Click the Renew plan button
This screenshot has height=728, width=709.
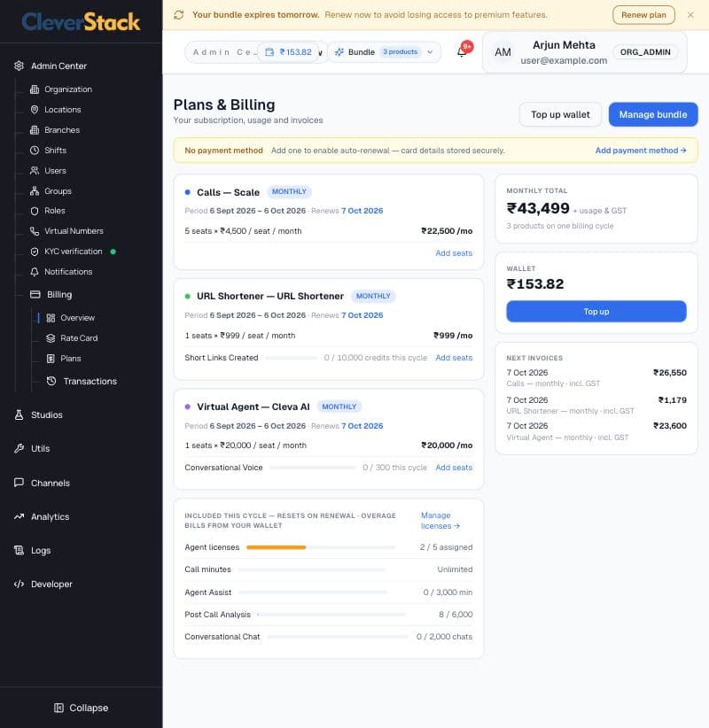(x=643, y=15)
